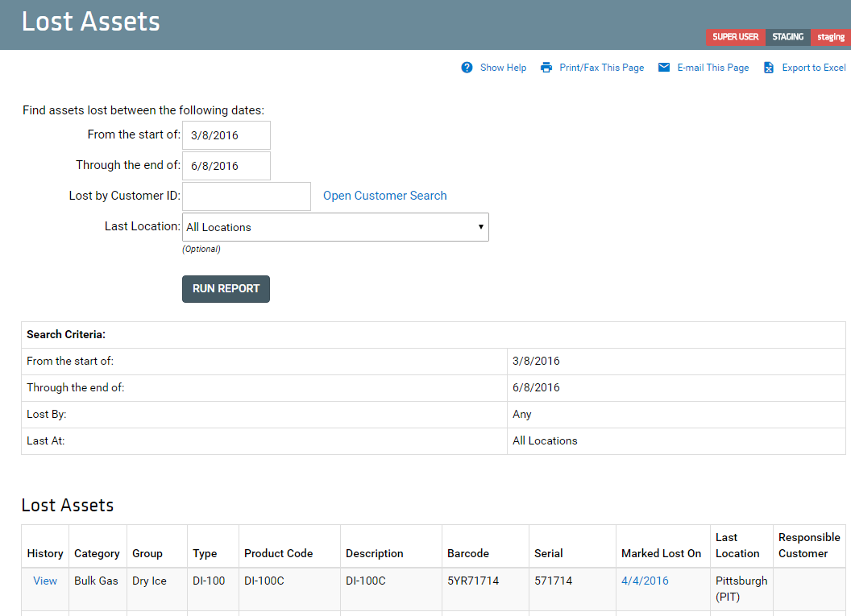
Task: Open the Show Help link
Action: tap(503, 68)
